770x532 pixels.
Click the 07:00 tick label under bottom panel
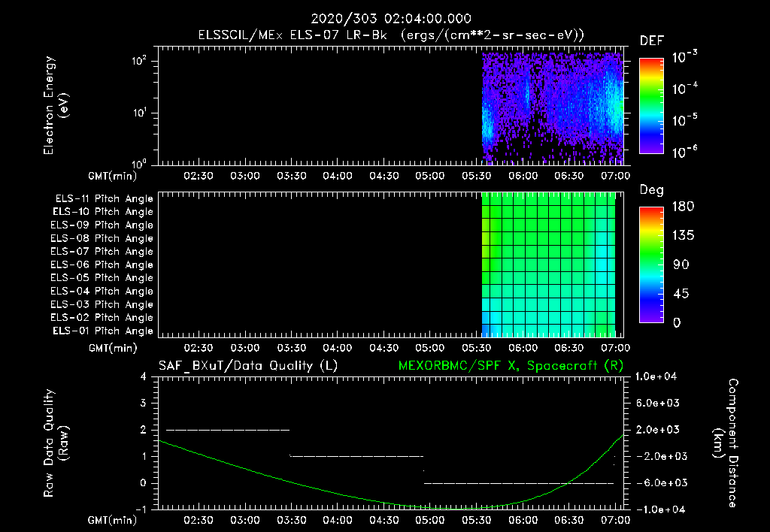(x=615, y=520)
